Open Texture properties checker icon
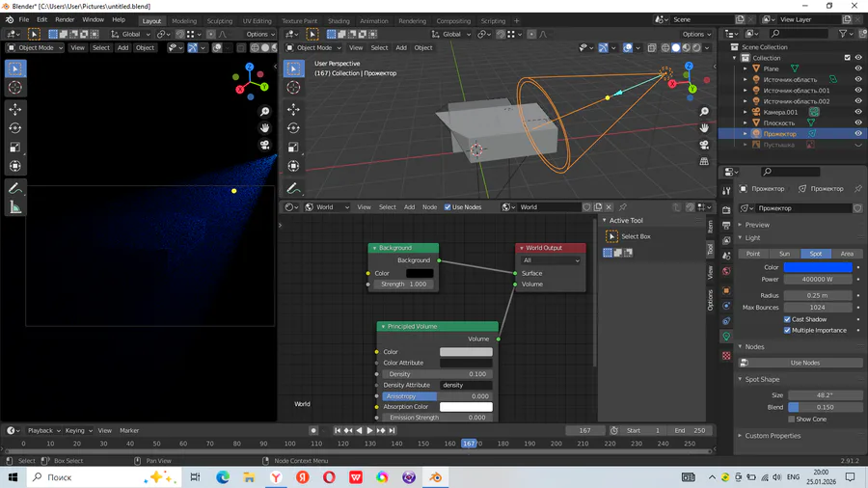This screenshot has width=868, height=488. click(726, 356)
